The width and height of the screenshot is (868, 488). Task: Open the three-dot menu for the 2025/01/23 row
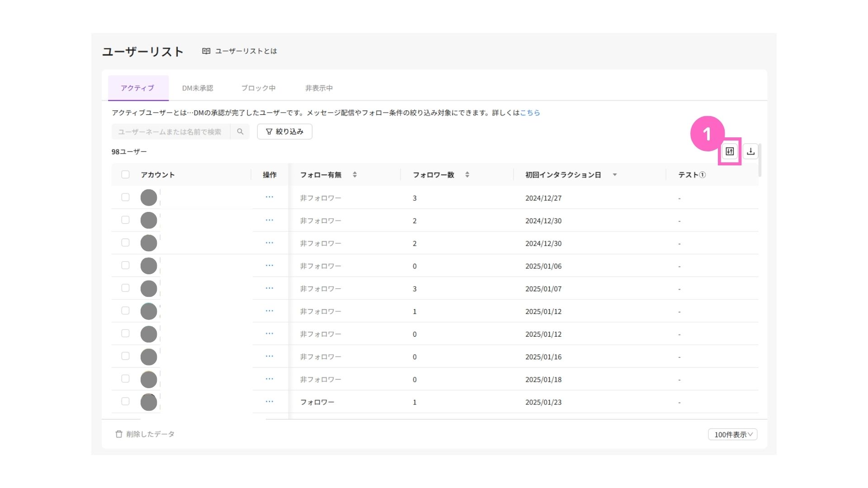269,401
